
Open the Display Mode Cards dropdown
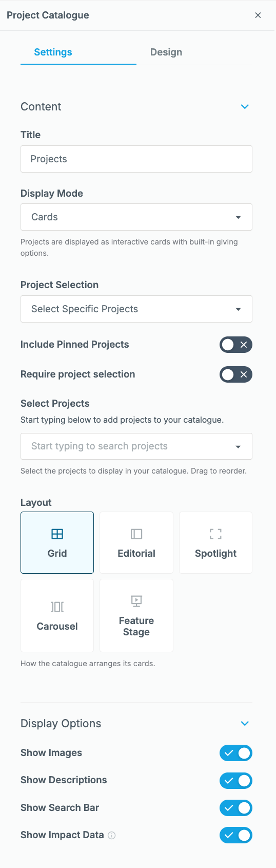click(x=136, y=217)
